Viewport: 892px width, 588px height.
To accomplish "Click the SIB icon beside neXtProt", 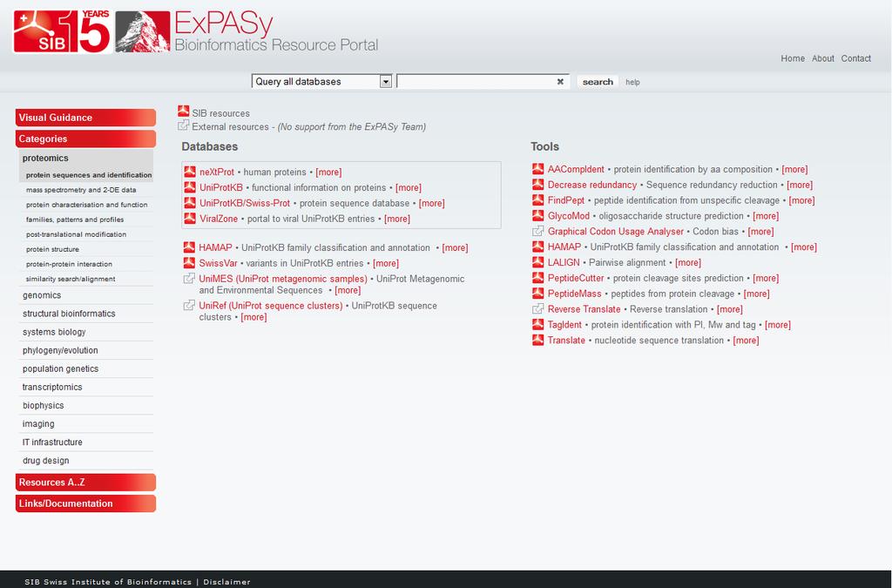I will pos(190,172).
